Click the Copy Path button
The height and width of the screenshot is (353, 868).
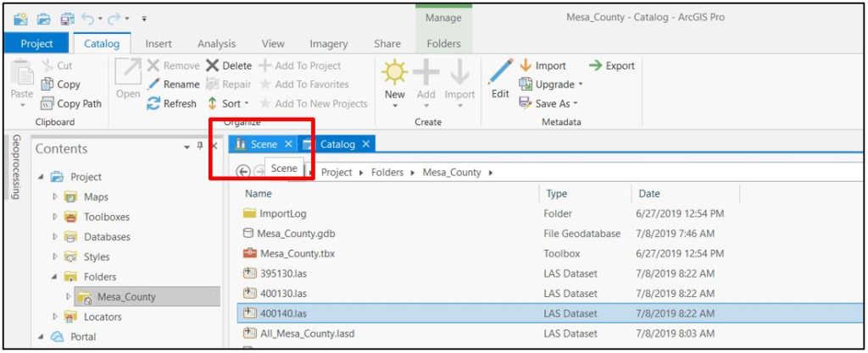click(71, 103)
